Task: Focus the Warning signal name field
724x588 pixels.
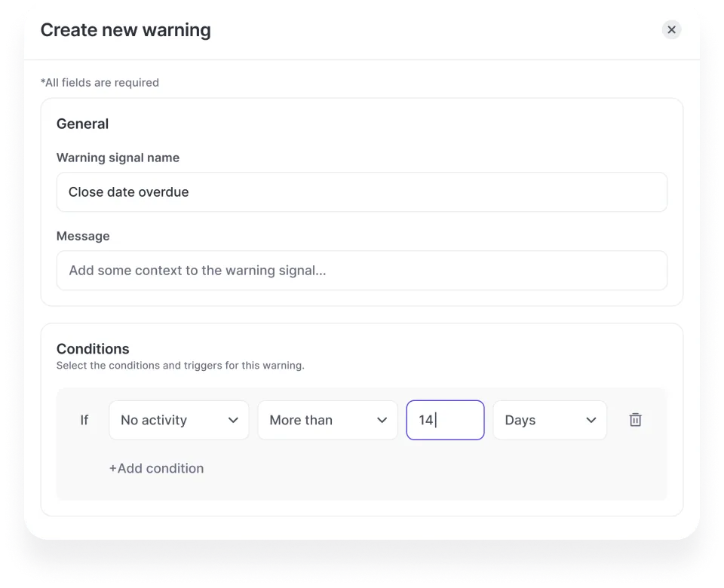Action: (x=361, y=192)
